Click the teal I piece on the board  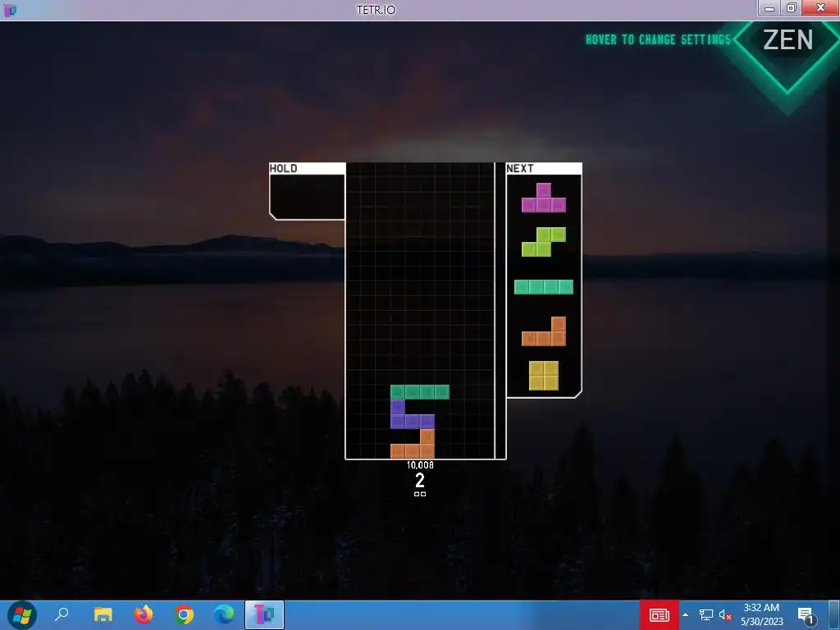click(x=420, y=392)
